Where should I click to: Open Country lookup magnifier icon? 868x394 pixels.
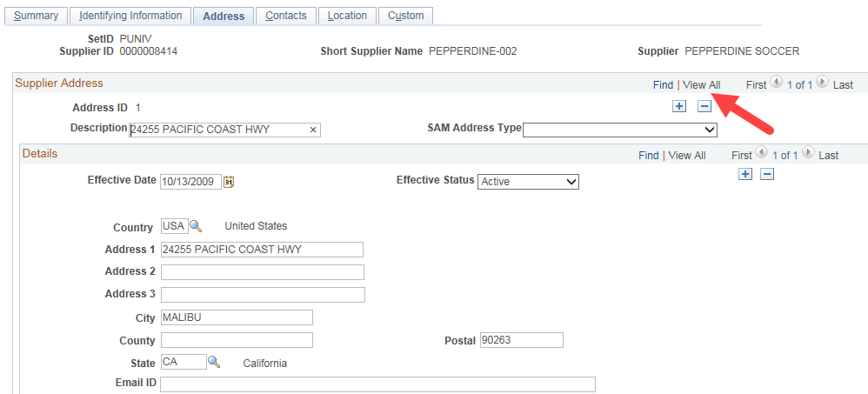click(196, 226)
